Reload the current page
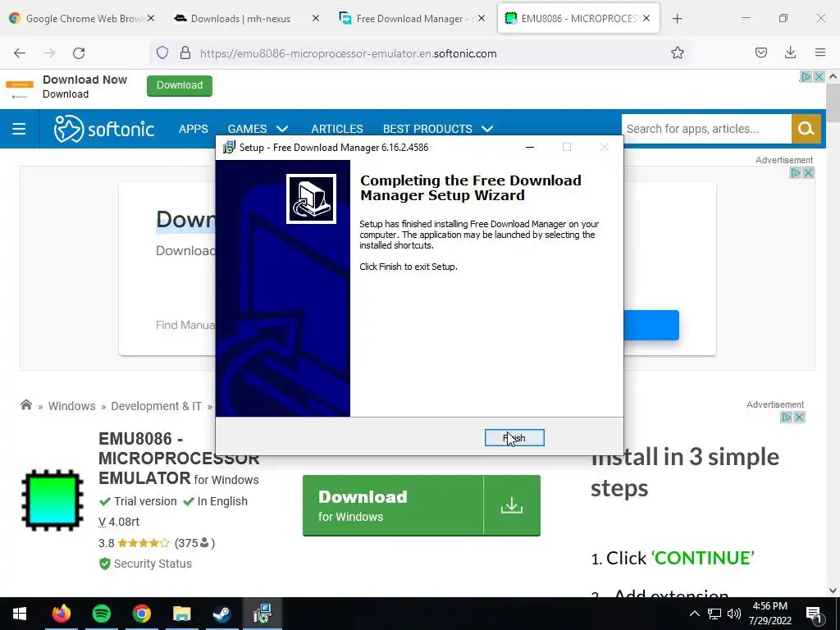Image resolution: width=840 pixels, height=630 pixels. point(79,53)
